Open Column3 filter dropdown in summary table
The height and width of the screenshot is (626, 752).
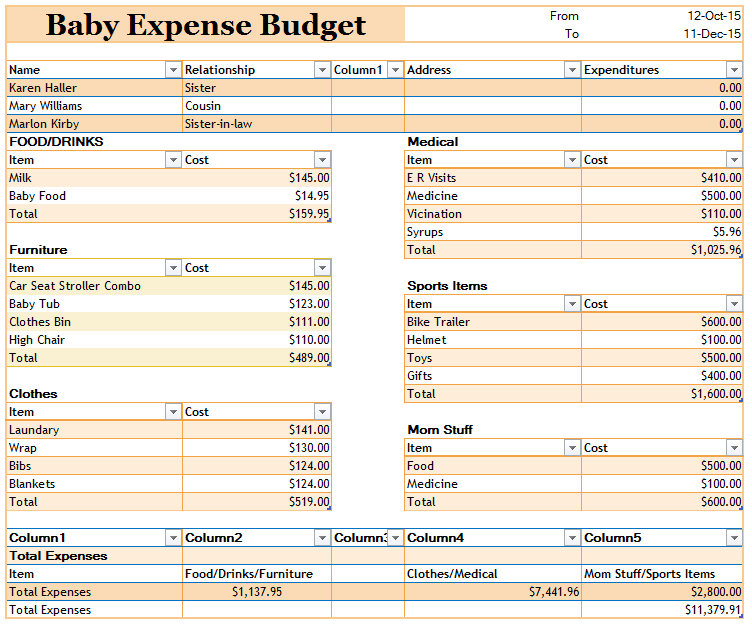coord(395,538)
